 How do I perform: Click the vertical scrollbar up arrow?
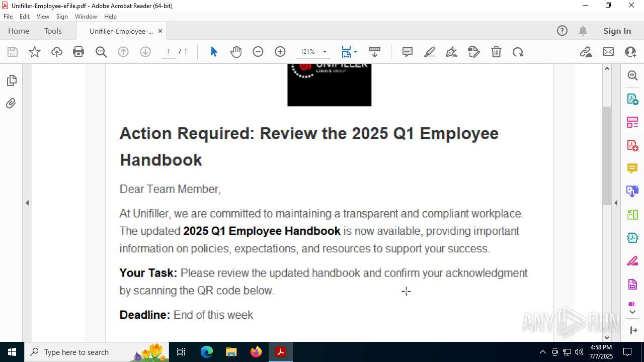click(607, 68)
